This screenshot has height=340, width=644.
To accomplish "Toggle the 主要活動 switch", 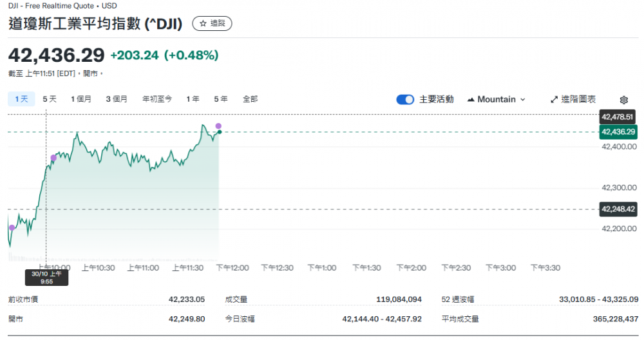I will 405,99.
